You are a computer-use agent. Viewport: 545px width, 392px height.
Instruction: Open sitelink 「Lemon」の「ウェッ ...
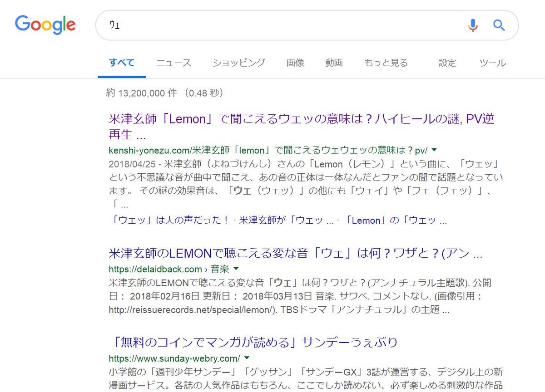click(396, 220)
